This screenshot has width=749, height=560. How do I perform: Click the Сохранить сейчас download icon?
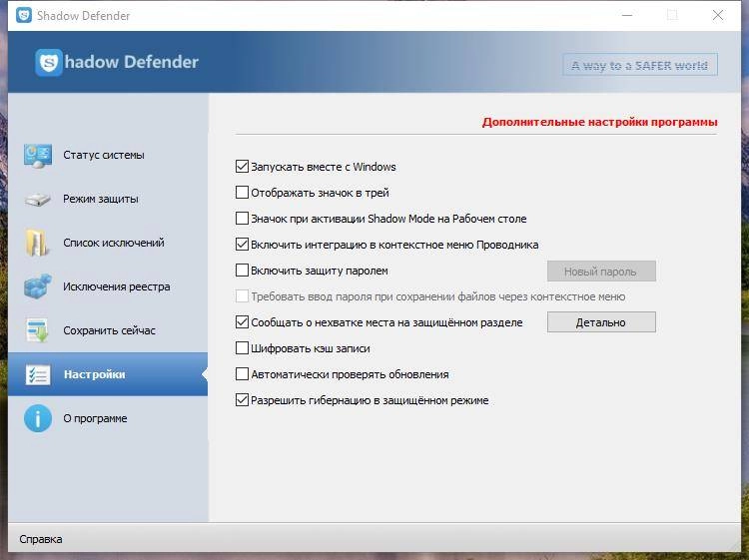[x=37, y=330]
